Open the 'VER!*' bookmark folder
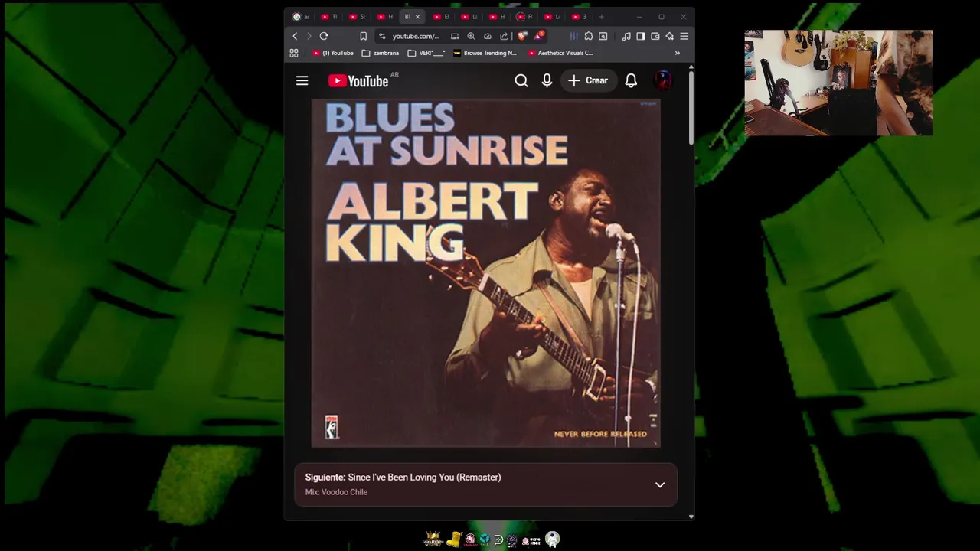The image size is (980, 551). [x=426, y=53]
